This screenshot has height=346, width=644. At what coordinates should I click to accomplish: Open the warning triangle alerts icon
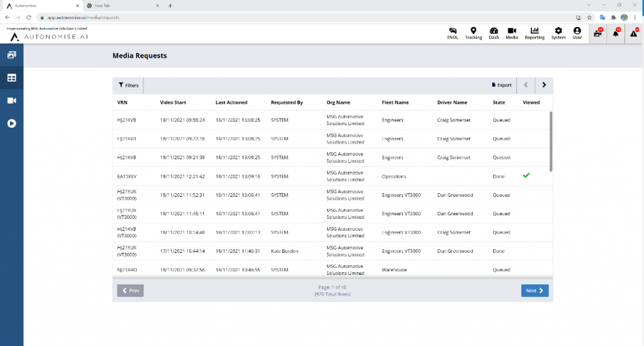634,33
